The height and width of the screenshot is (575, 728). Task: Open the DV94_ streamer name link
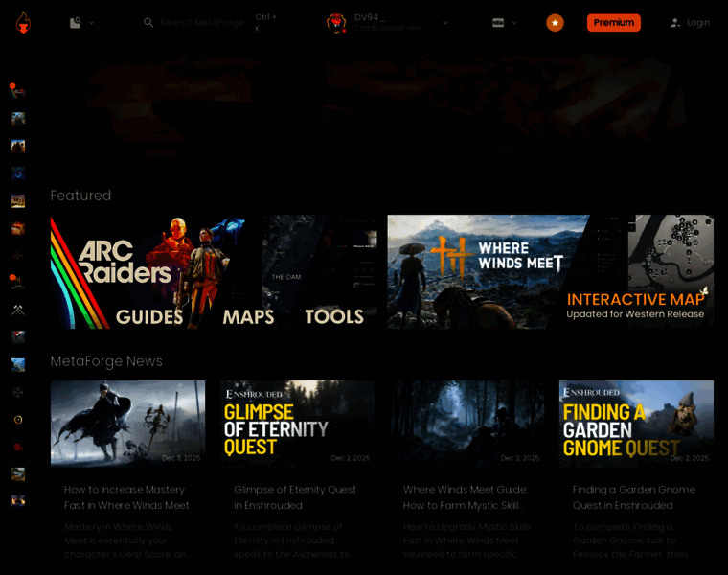tap(369, 17)
